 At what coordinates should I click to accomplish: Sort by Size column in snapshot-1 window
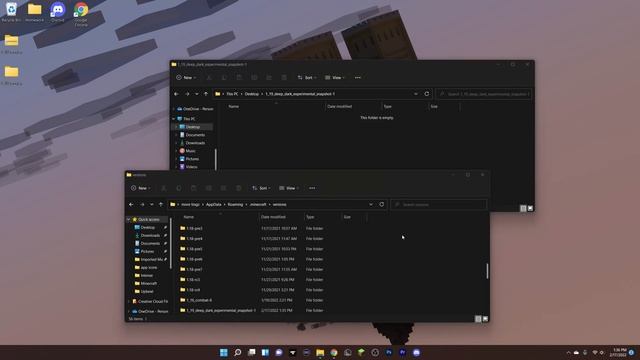click(x=434, y=107)
